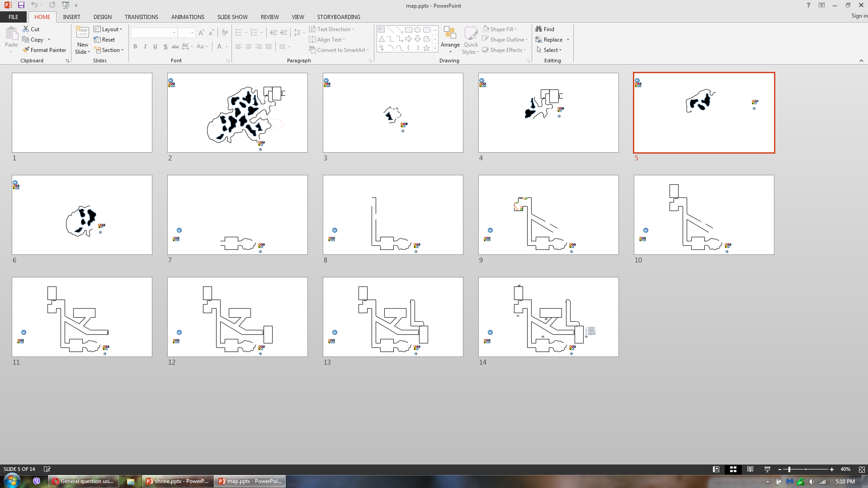Image resolution: width=868 pixels, height=488 pixels.
Task: Switch to the SLIDE SHOW tab
Action: tap(232, 17)
